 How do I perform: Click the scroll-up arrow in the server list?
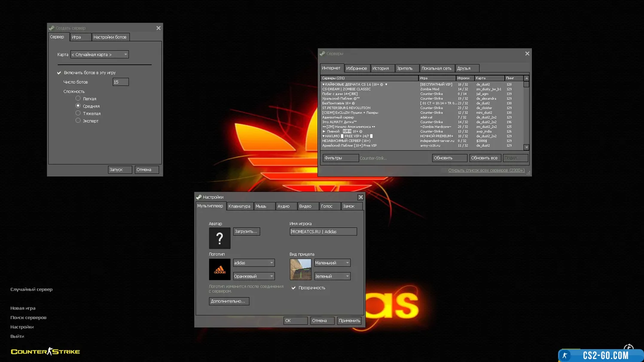point(526,78)
